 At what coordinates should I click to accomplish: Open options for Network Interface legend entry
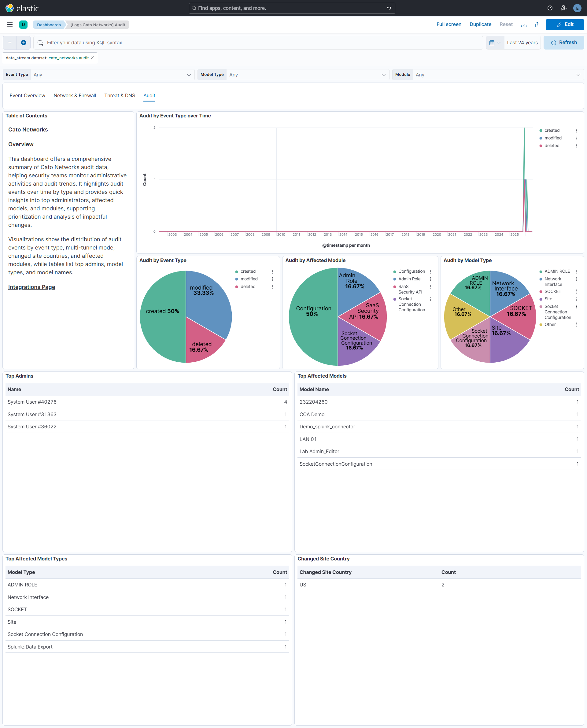(576, 279)
